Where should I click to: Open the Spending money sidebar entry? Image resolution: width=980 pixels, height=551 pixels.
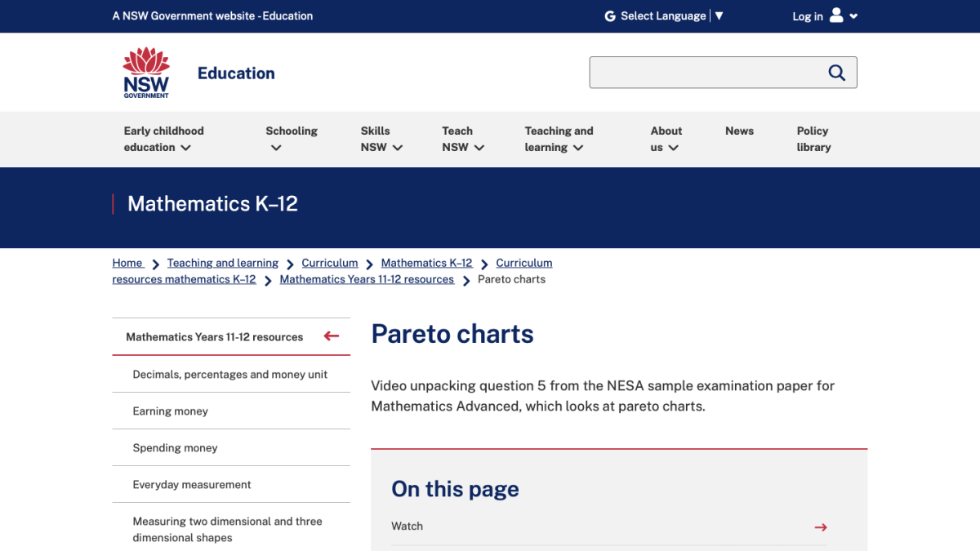coord(175,447)
